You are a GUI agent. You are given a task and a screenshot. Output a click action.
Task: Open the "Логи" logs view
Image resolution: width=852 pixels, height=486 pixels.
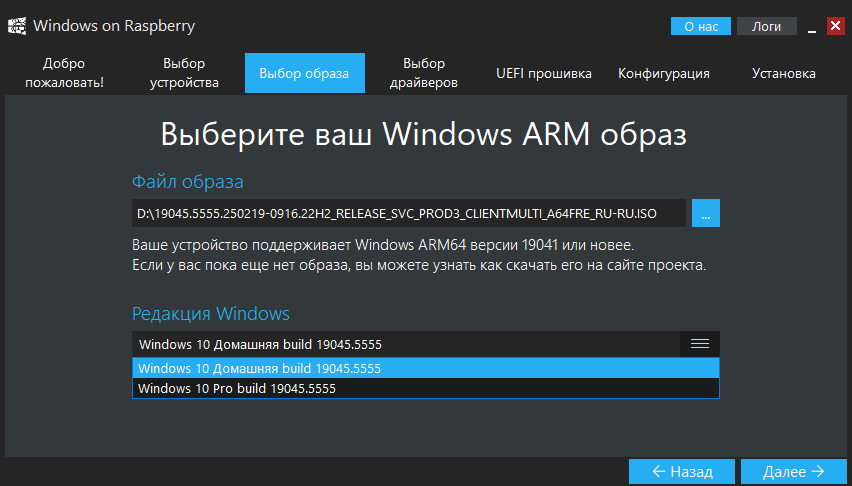coord(766,27)
